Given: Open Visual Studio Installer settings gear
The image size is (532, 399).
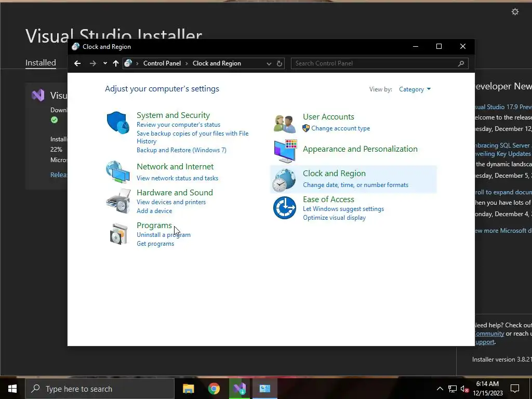Looking at the screenshot, I should [515, 12].
